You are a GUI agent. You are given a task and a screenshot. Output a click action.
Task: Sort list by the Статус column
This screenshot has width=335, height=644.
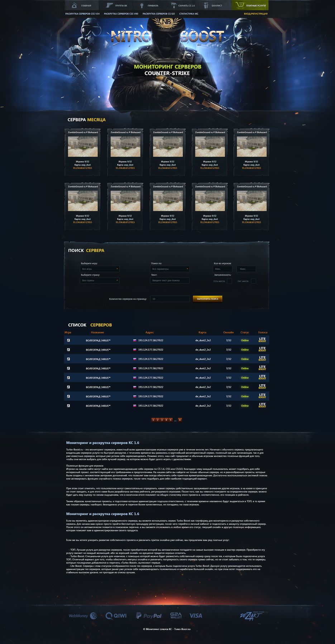[245, 332]
